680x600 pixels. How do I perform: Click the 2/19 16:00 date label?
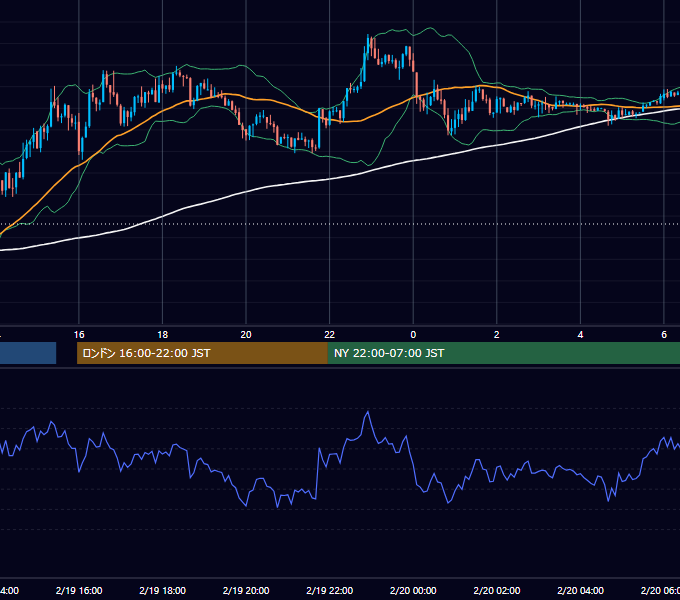point(79,590)
